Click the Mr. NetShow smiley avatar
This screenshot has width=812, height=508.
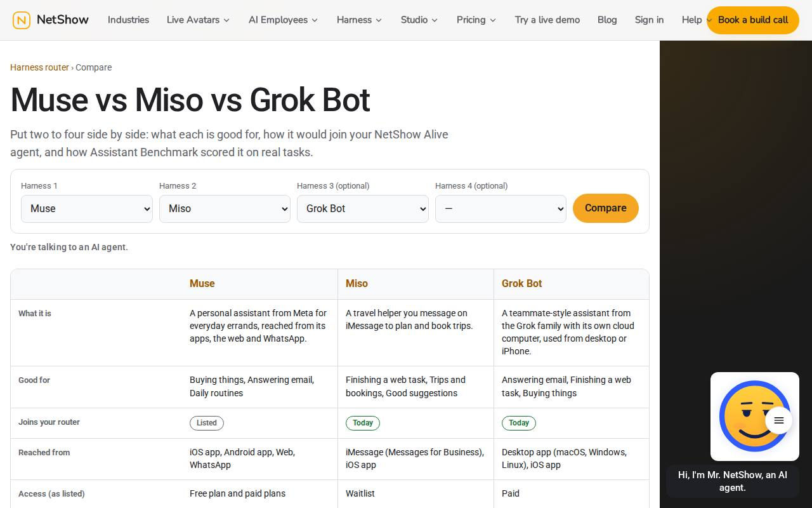[754, 416]
